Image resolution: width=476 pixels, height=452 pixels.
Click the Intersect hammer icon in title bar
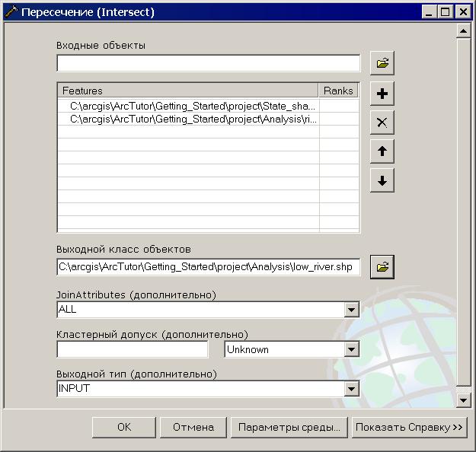(x=11, y=12)
